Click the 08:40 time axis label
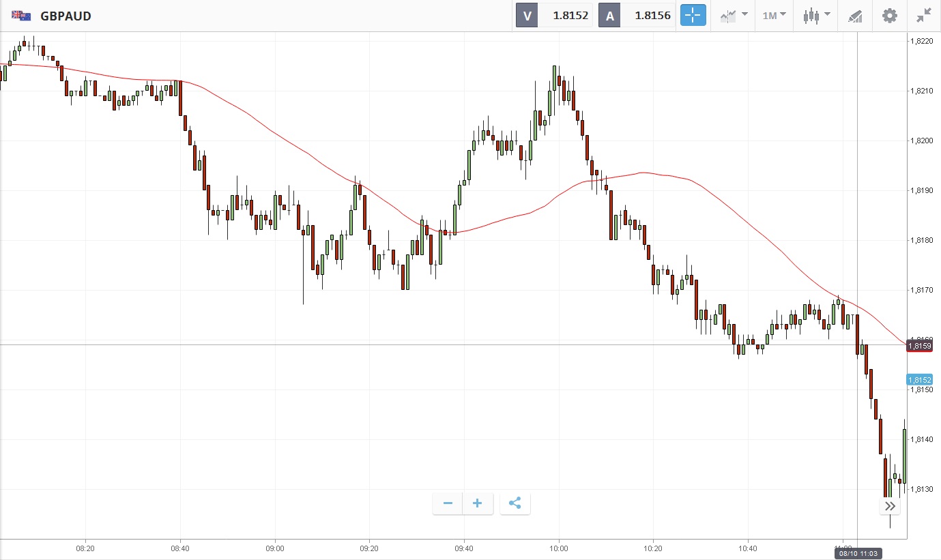 180,548
